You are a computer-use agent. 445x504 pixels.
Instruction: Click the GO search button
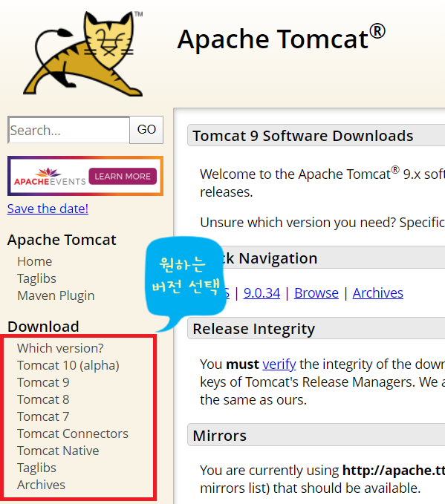coord(146,130)
